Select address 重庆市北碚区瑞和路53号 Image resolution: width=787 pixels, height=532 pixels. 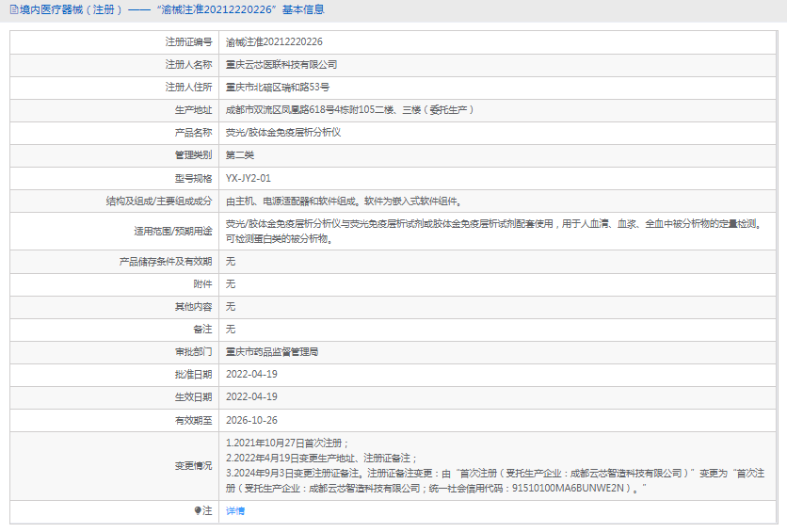click(x=278, y=88)
